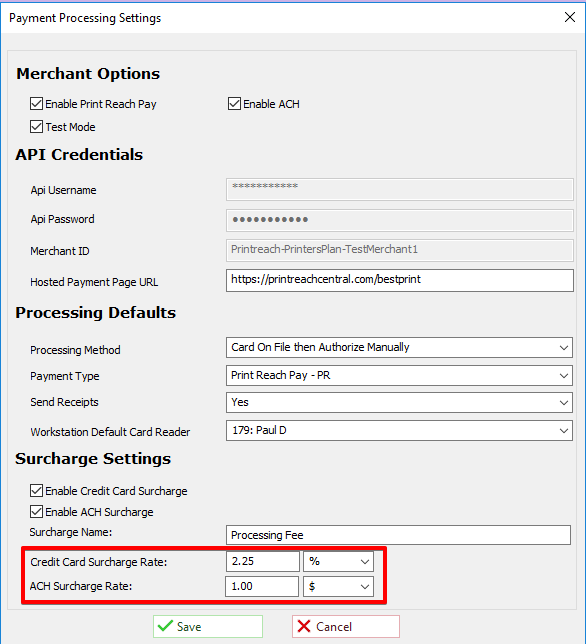Click the Surcharge Name text field
Screen dimensions: 586x644
(x=398, y=535)
